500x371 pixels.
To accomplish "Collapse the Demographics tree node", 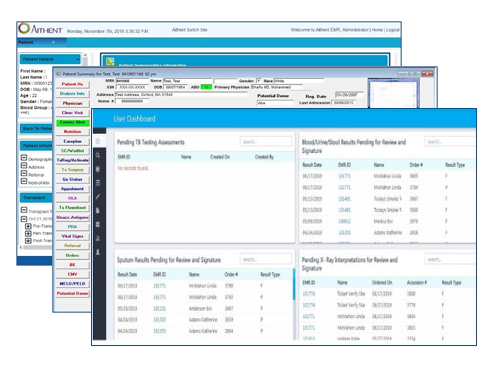I will [x=24, y=158].
